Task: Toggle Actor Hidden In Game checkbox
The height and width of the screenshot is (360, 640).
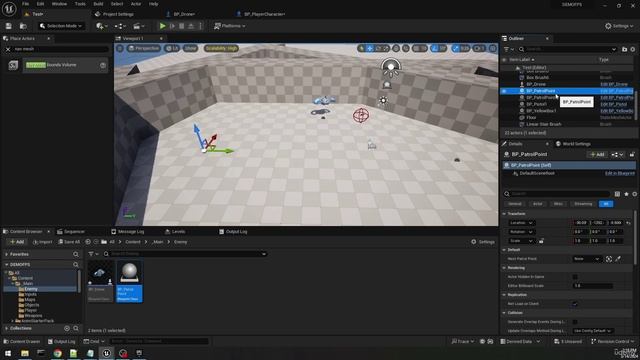Action: coord(575,277)
